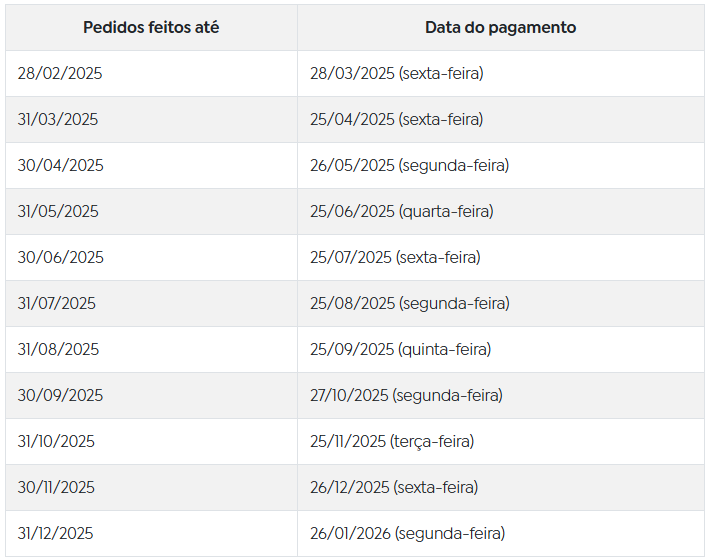Select the 25/09/2025 (quinta-feira) payment cell
This screenshot has height=560, width=710.
501,349
